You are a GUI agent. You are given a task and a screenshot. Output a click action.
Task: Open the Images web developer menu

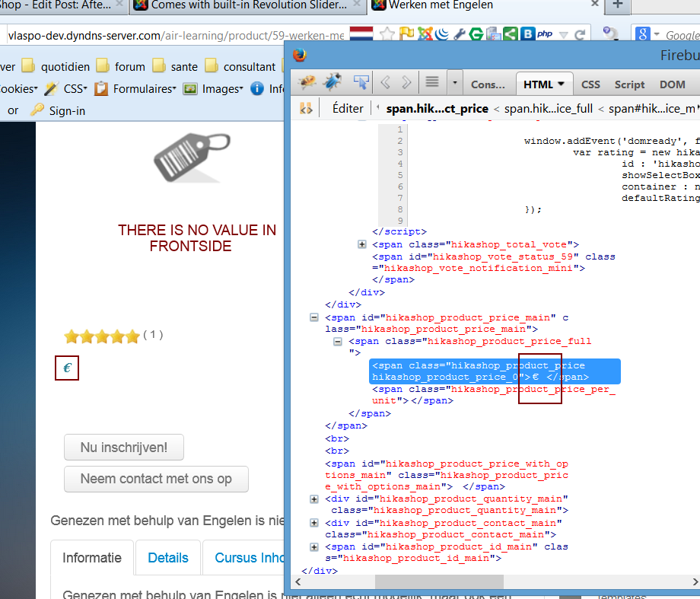pos(214,89)
